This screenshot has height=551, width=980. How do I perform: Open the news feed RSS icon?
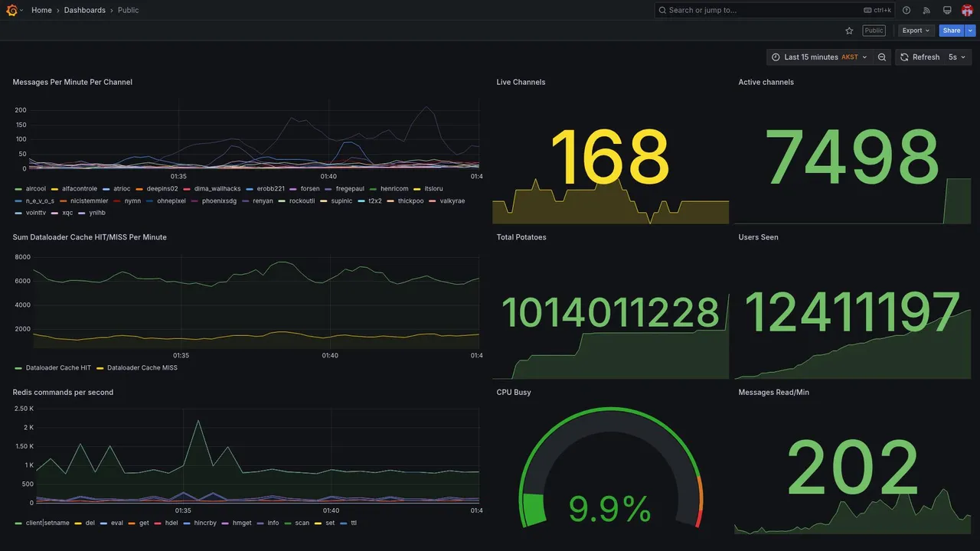pyautogui.click(x=926, y=10)
